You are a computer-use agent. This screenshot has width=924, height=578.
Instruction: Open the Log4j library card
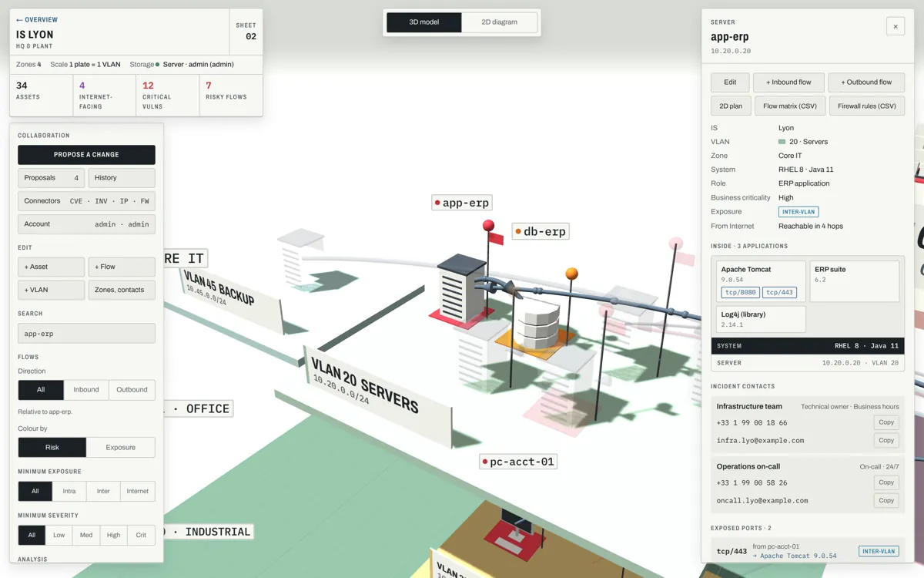[x=762, y=319]
